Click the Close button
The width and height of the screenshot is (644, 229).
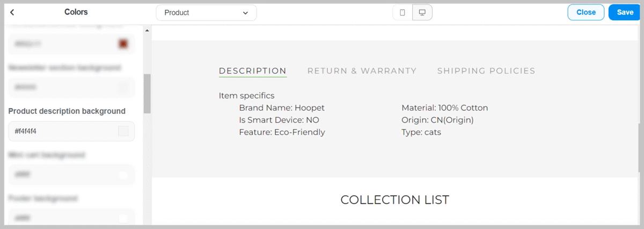pyautogui.click(x=586, y=12)
